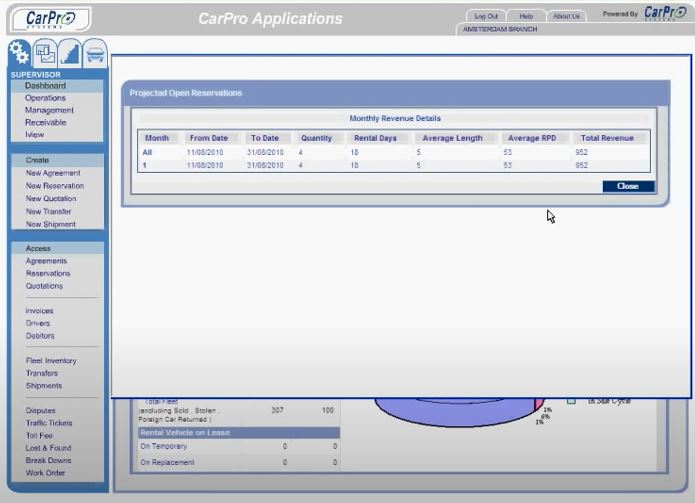
Task: Create a New Quotation
Action: click(51, 199)
